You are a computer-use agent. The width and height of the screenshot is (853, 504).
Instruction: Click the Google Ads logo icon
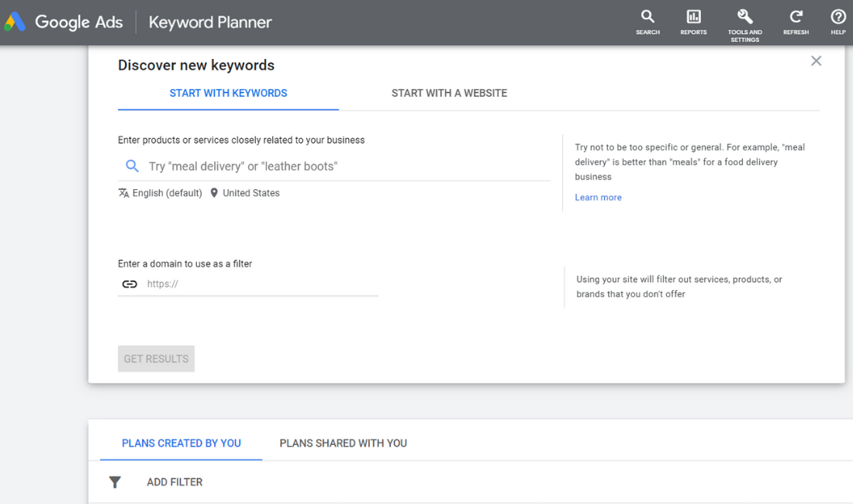coord(16,22)
